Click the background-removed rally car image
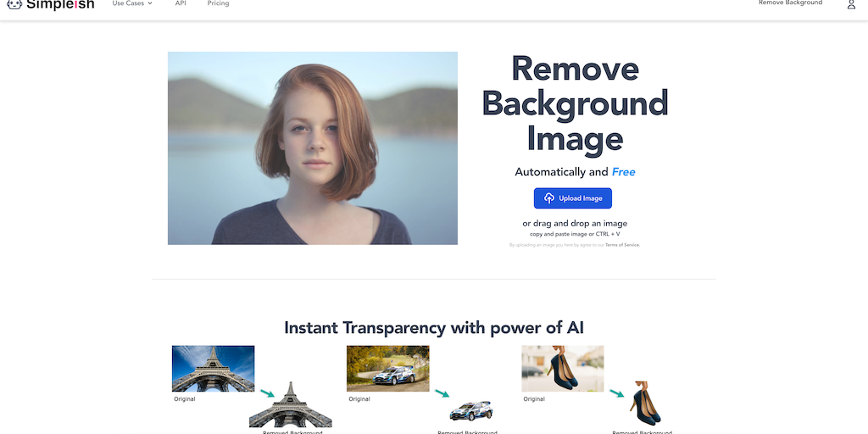The image size is (868, 434). pyautogui.click(x=471, y=411)
